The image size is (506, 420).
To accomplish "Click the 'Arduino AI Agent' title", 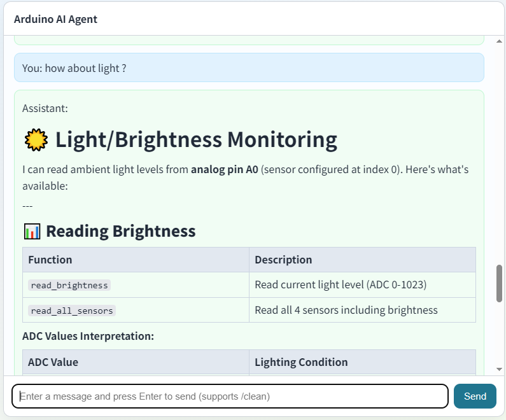I will pyautogui.click(x=55, y=19).
